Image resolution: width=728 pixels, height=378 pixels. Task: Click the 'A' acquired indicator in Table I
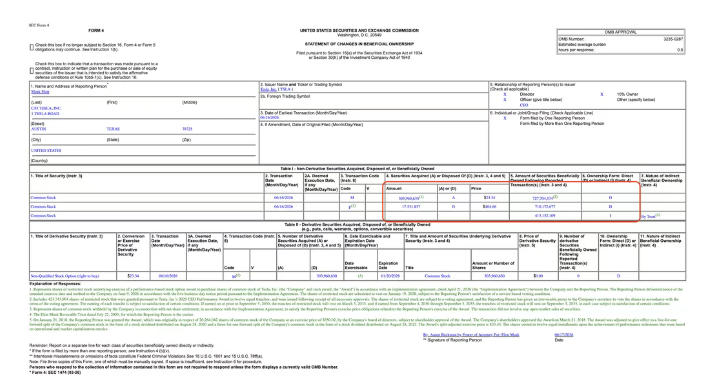[453, 197]
